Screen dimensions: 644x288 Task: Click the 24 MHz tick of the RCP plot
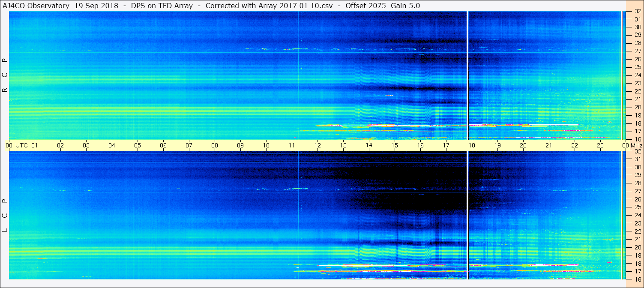(637, 75)
